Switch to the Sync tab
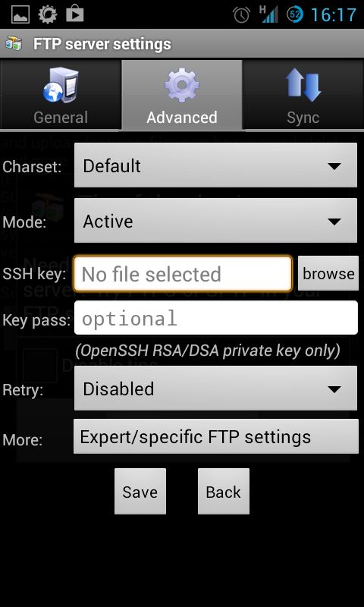 tap(303, 95)
